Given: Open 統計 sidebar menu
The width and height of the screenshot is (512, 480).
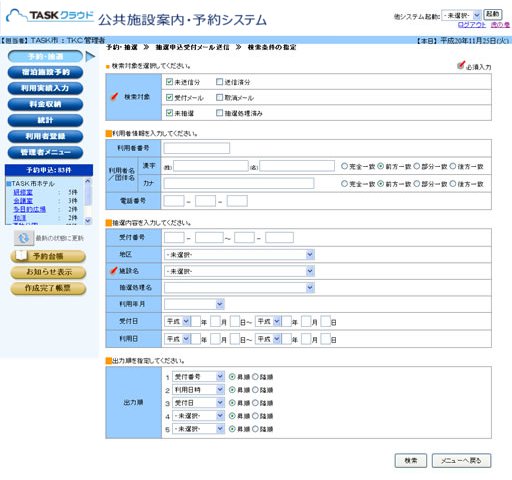Looking at the screenshot, I should point(45,120).
